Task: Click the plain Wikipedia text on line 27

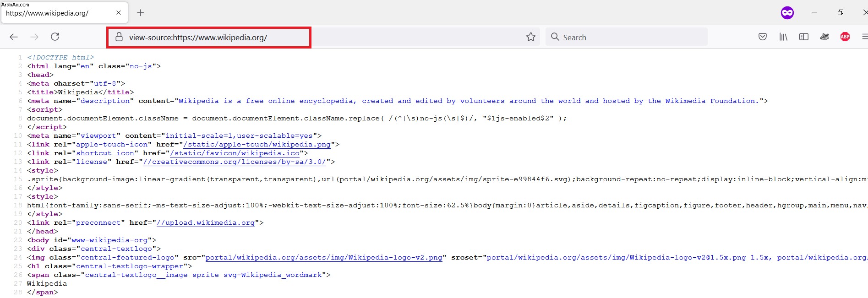Action: pos(47,283)
